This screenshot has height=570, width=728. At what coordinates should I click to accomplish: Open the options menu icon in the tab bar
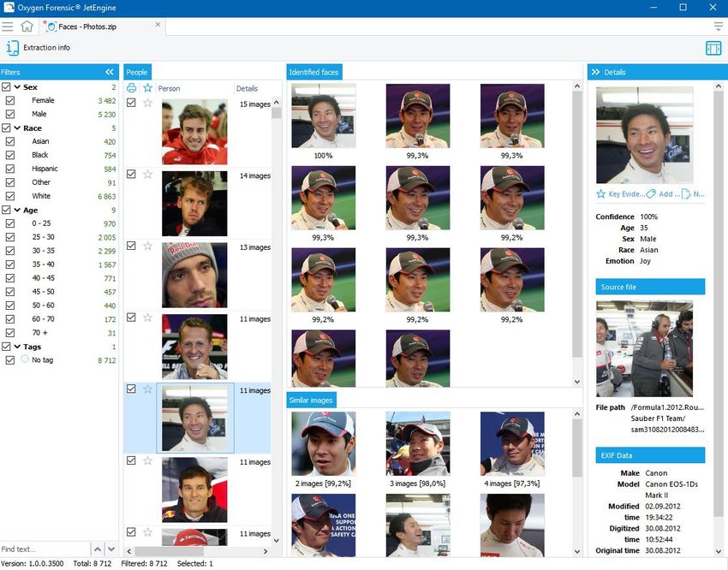click(719, 27)
